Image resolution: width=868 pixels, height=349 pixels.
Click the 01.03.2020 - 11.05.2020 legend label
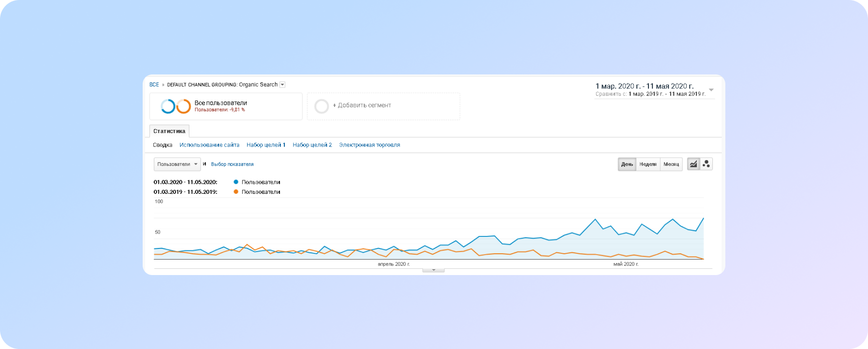(185, 182)
